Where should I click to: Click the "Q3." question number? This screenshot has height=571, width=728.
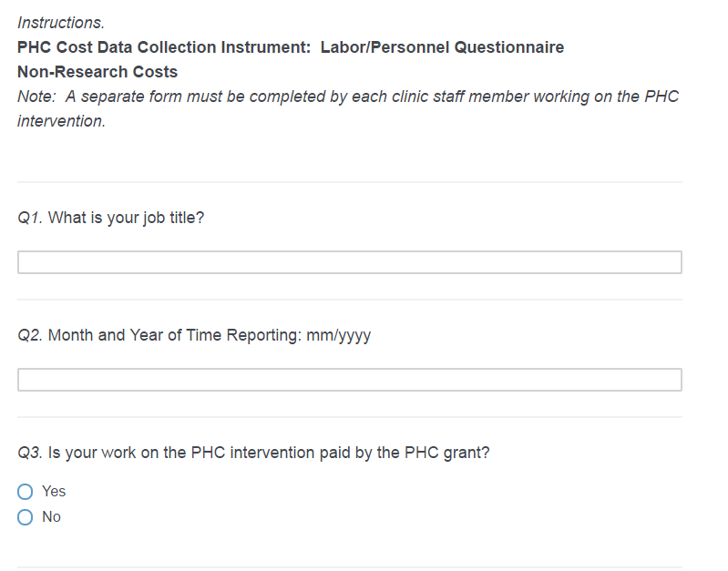30,453
